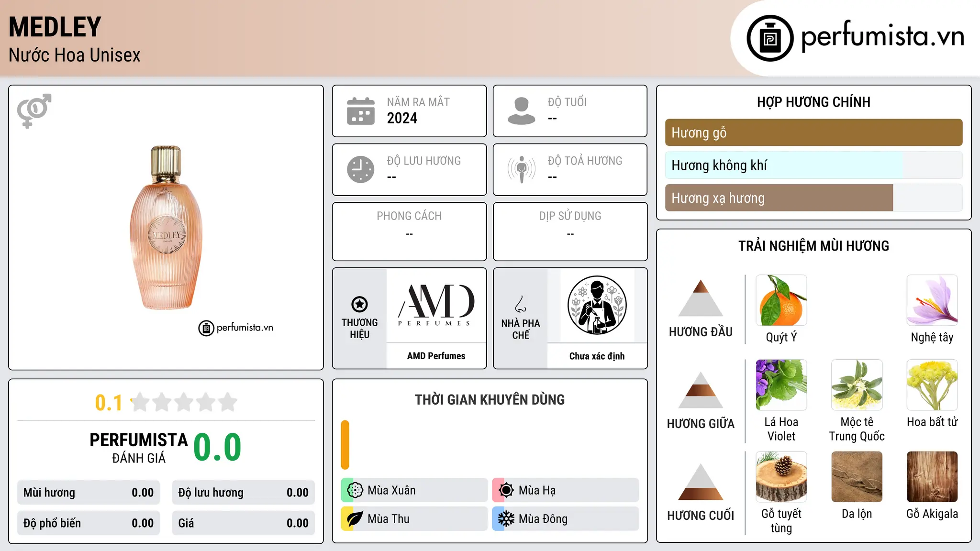
Task: Click the Chưa xác định perfumer label
Action: coord(597,356)
